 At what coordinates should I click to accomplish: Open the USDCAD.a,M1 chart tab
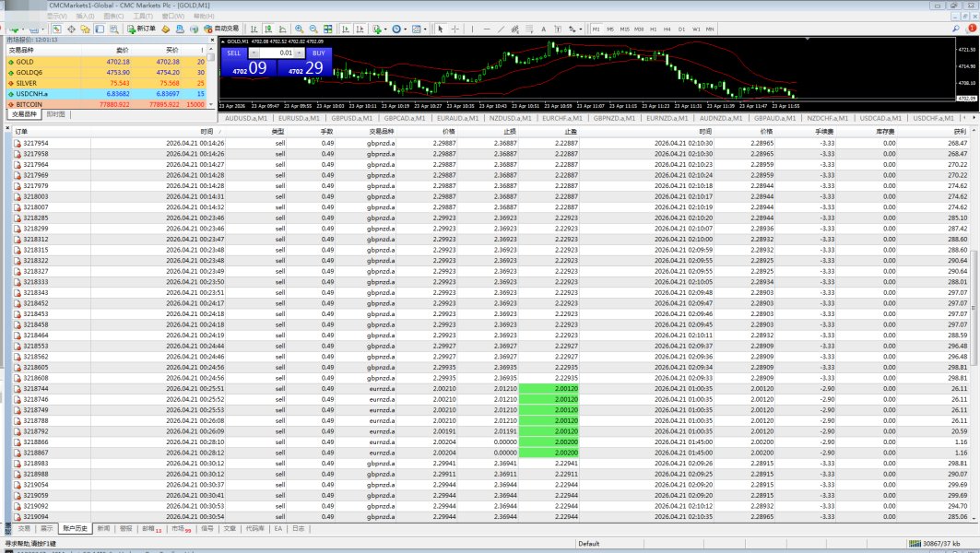(x=880, y=118)
